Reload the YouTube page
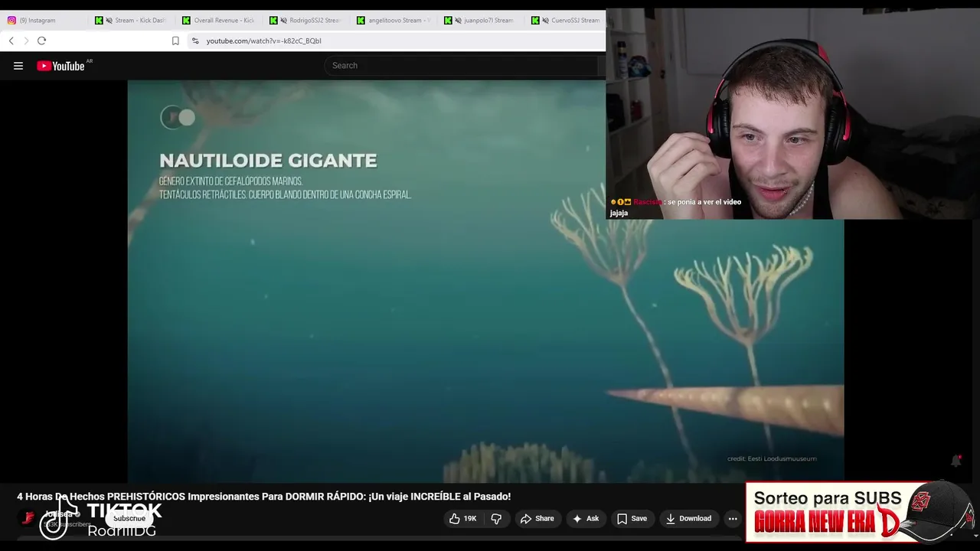Viewport: 980px width, 551px height. coord(41,41)
